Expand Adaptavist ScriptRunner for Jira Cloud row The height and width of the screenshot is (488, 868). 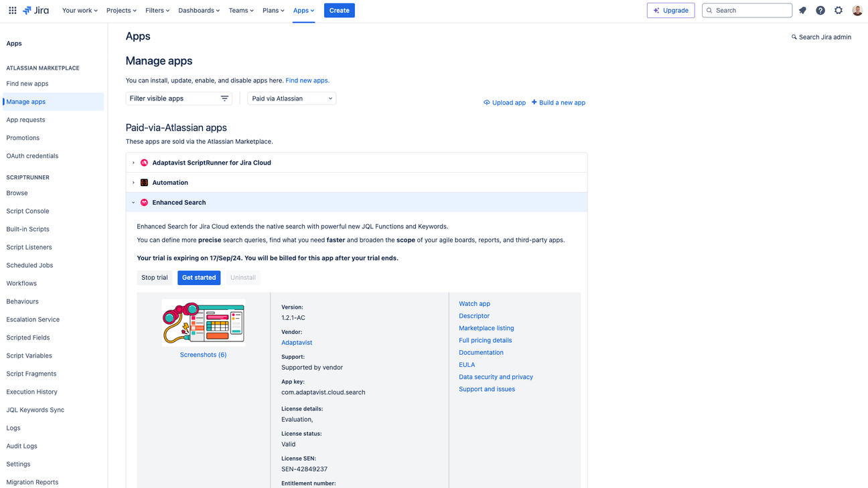[133, 163]
